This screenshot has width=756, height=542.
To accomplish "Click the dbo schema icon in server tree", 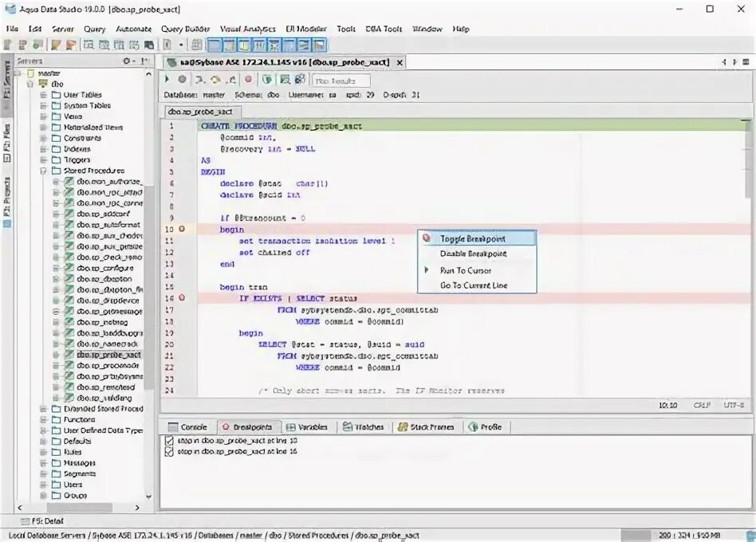I will click(x=43, y=84).
